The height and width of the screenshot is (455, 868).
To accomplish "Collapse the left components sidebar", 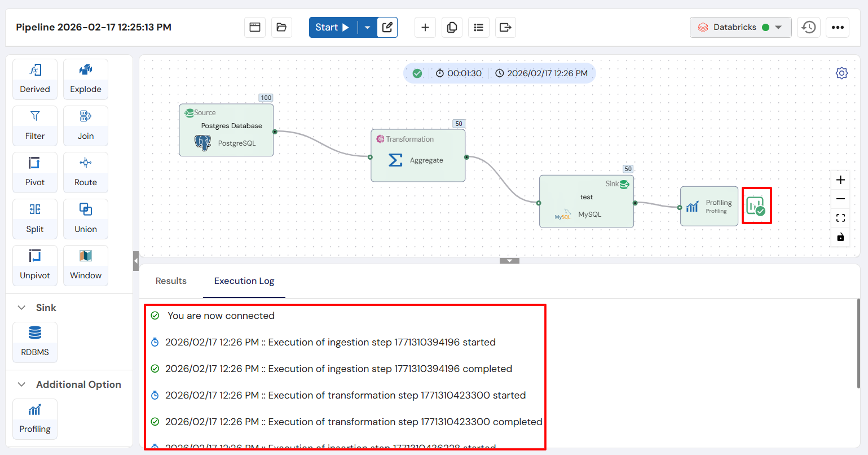I will coord(135,261).
